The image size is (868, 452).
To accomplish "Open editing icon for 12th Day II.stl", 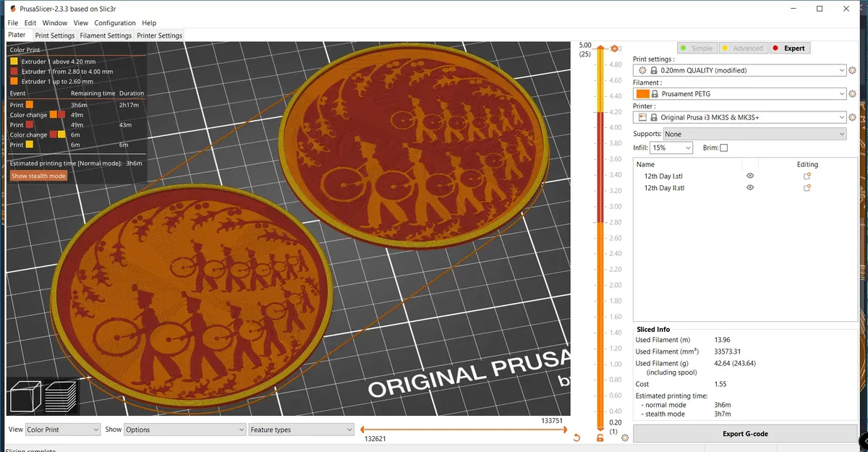I will tap(807, 188).
